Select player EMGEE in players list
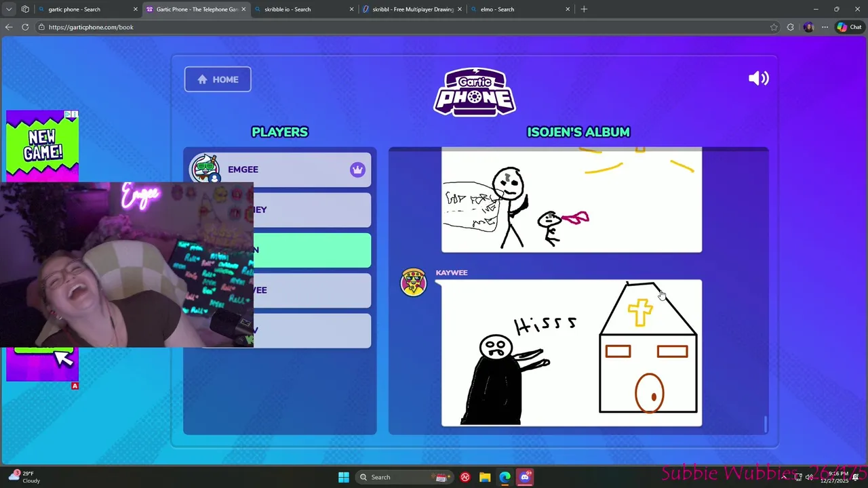 279,169
